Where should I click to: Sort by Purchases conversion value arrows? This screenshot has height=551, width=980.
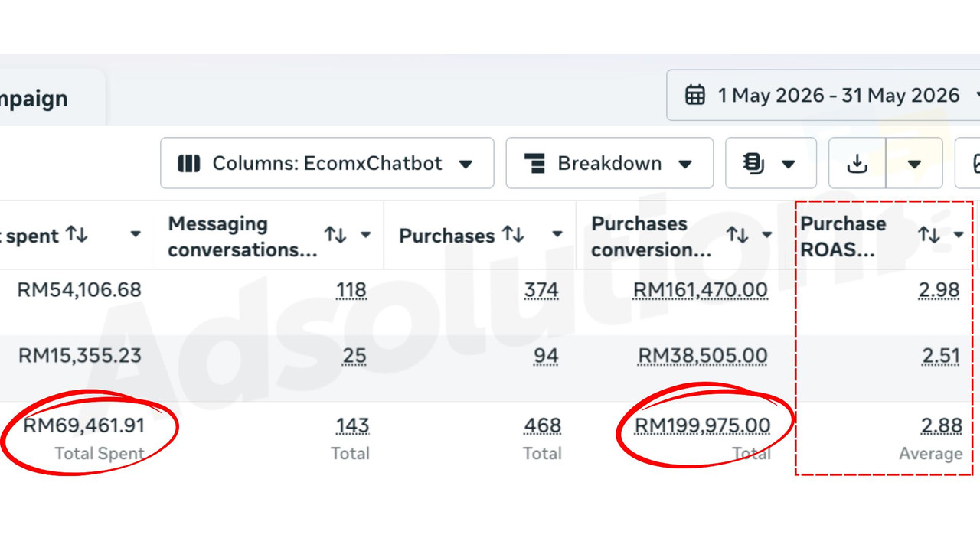pyautogui.click(x=737, y=234)
